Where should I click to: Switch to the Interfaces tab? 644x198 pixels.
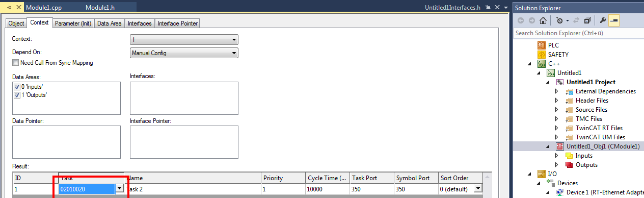coord(140,23)
